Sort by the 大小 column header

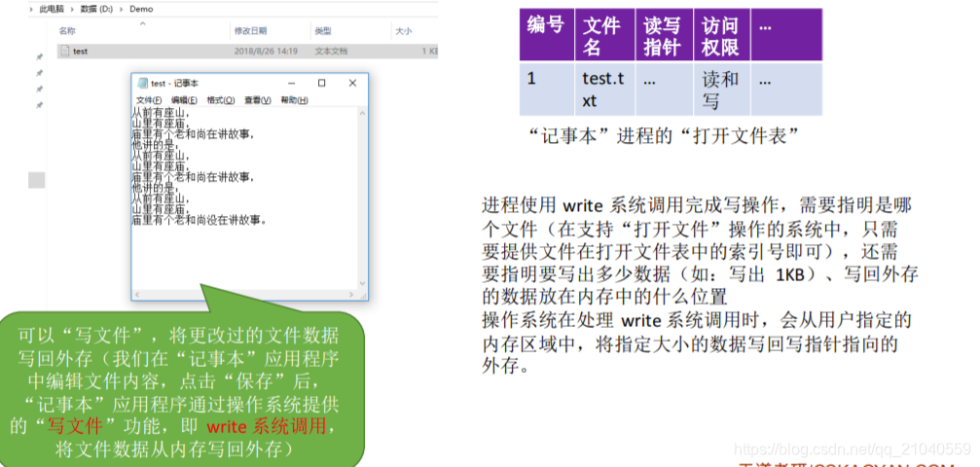pos(404,30)
